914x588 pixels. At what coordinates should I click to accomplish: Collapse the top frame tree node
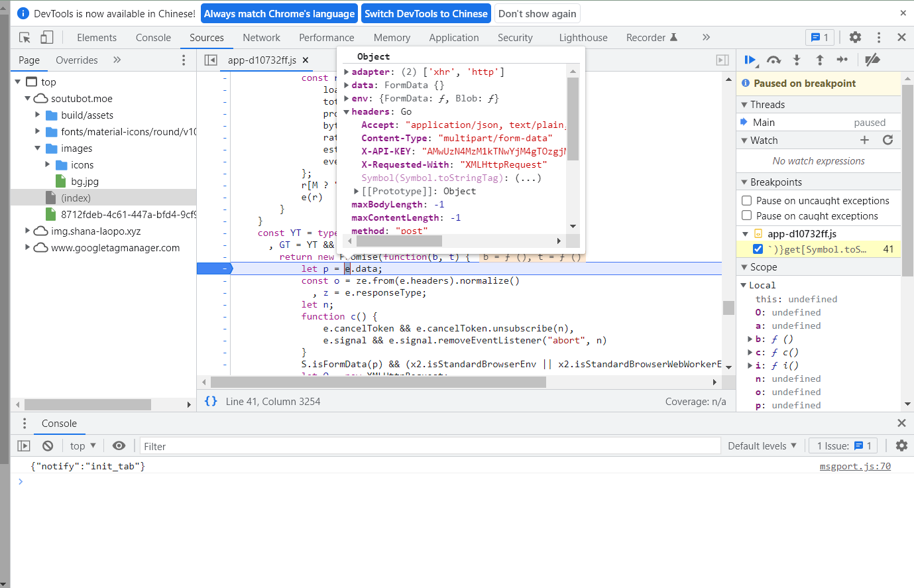pos(18,82)
